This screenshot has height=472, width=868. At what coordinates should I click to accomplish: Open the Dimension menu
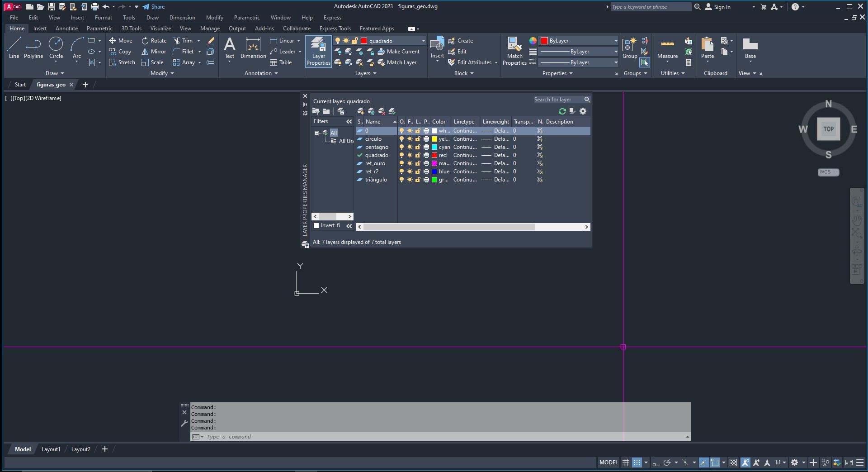(x=182, y=18)
